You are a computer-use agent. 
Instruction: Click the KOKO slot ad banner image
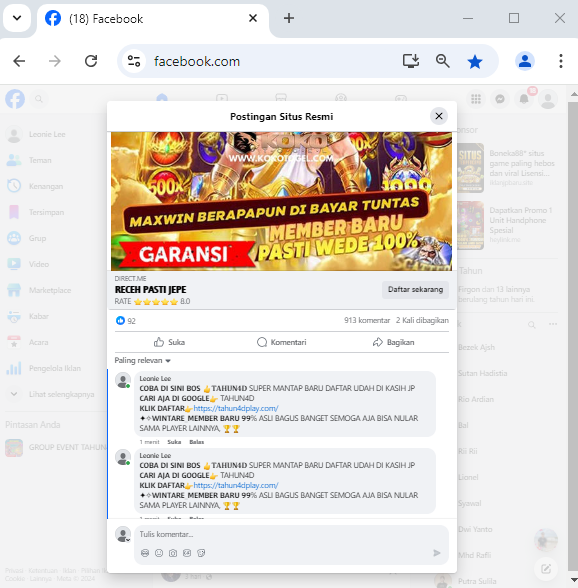pos(281,201)
